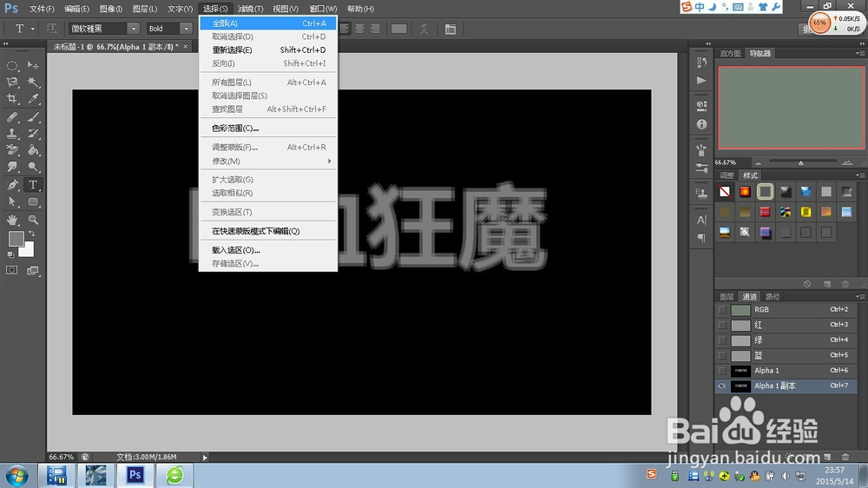
Task: Choose 色彩范围(C)... menu entry
Action: 268,128
